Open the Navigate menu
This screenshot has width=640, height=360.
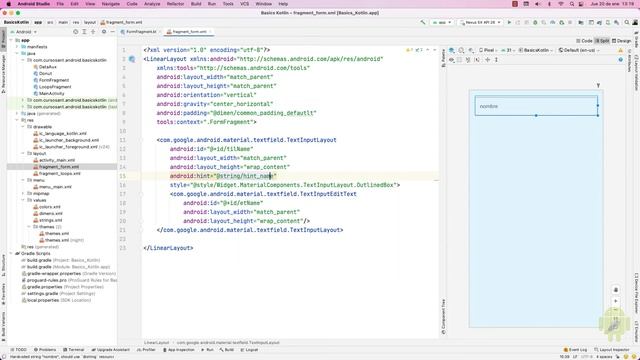[111, 4]
